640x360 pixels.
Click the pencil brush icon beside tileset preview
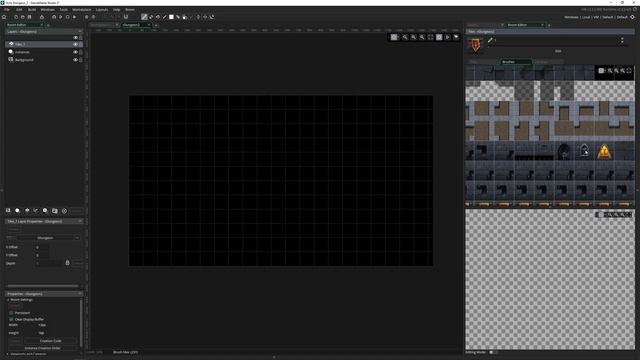coord(490,40)
